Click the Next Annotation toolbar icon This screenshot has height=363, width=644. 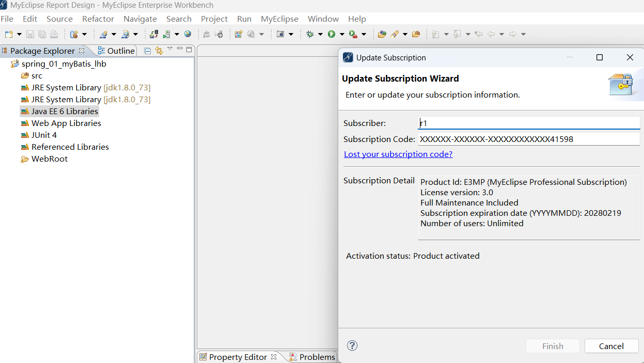pyautogui.click(x=435, y=34)
